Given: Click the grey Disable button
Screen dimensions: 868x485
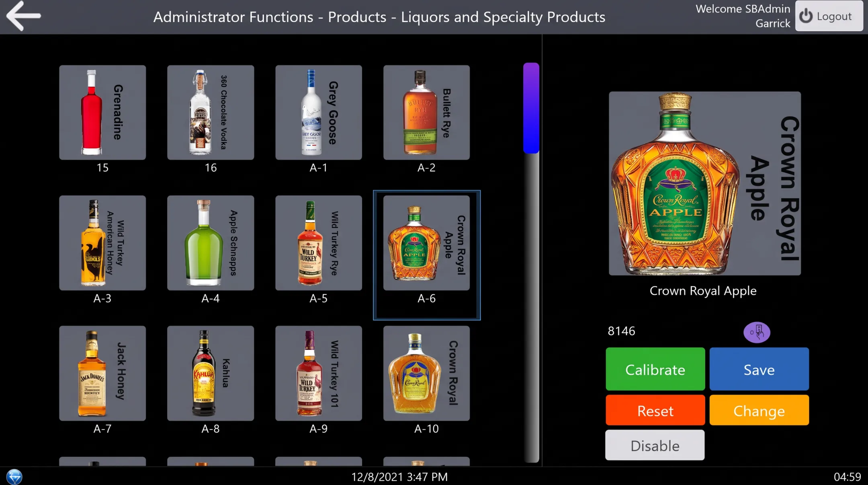Looking at the screenshot, I should click(x=655, y=445).
